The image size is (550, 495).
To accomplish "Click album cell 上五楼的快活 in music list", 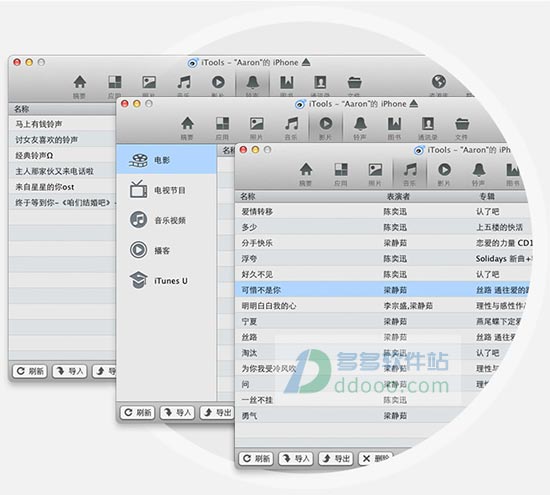I will point(499,227).
